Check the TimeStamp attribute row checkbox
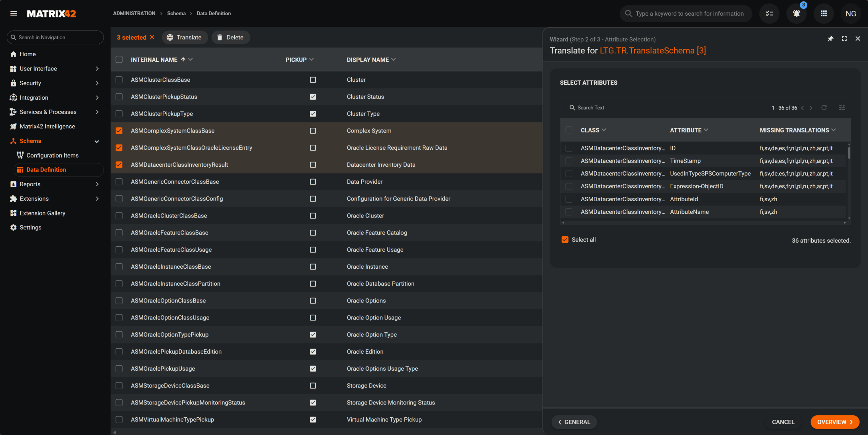The width and height of the screenshot is (868, 435). click(569, 161)
